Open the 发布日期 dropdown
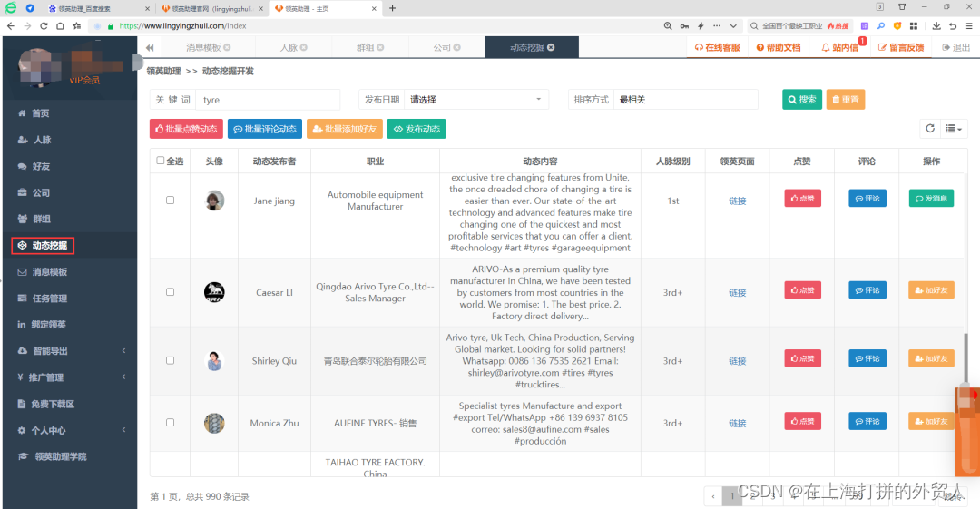 click(476, 100)
